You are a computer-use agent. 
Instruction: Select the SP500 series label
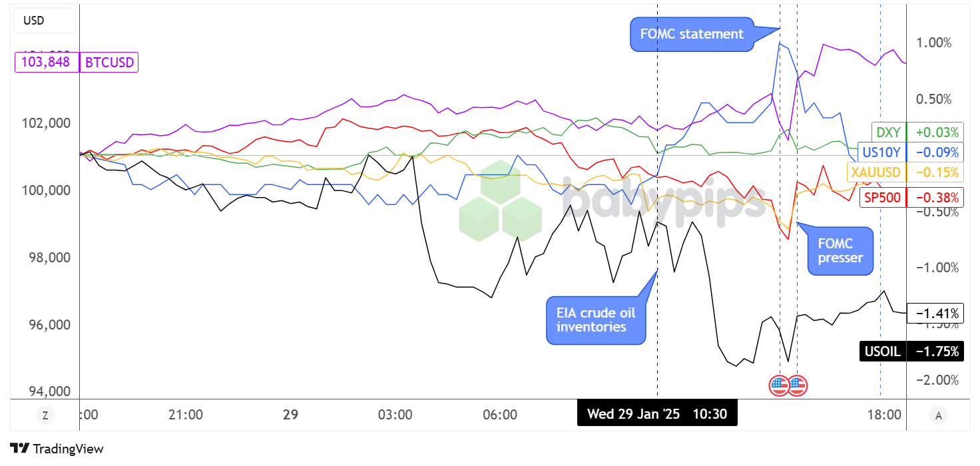pyautogui.click(x=881, y=196)
